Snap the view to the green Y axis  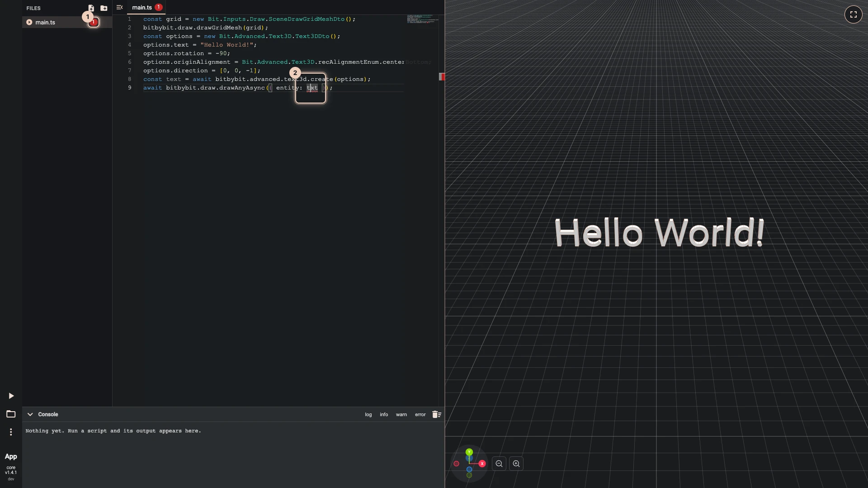click(x=469, y=452)
